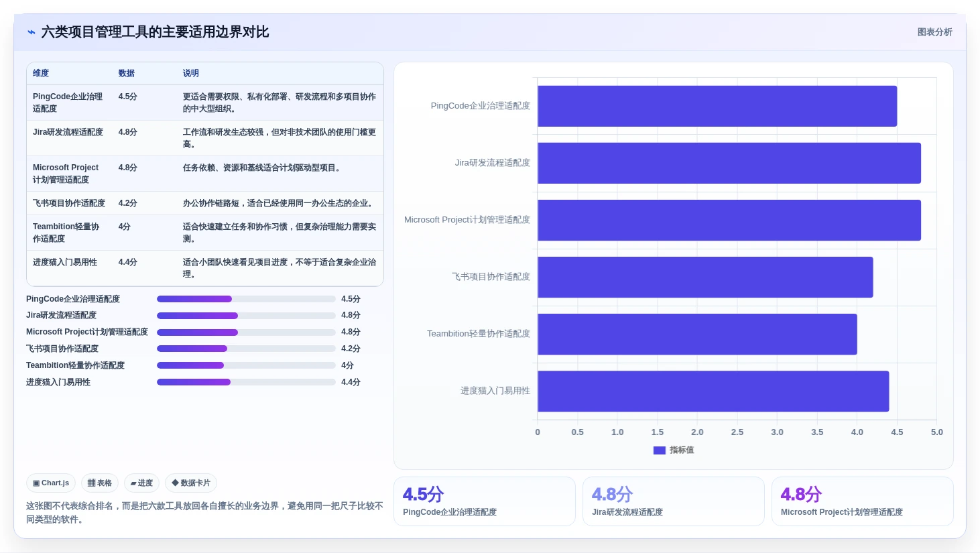Click the 飞书项目协作适配度 progress bar
This screenshot has height=553, width=980.
246,349
